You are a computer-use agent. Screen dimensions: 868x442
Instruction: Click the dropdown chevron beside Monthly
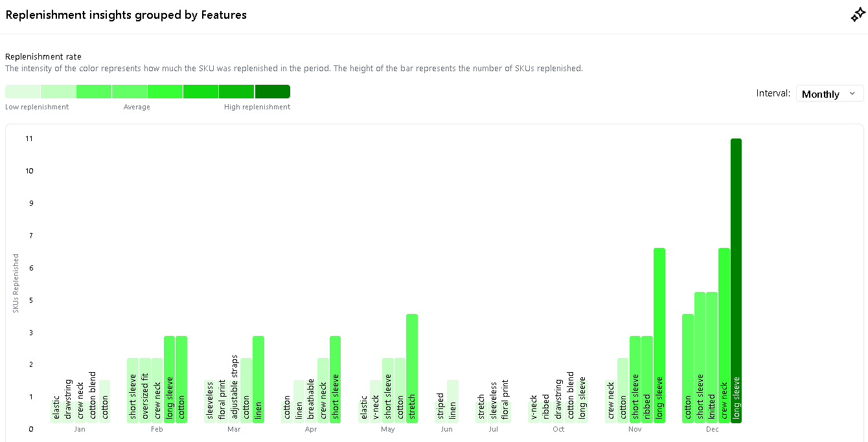(x=852, y=94)
